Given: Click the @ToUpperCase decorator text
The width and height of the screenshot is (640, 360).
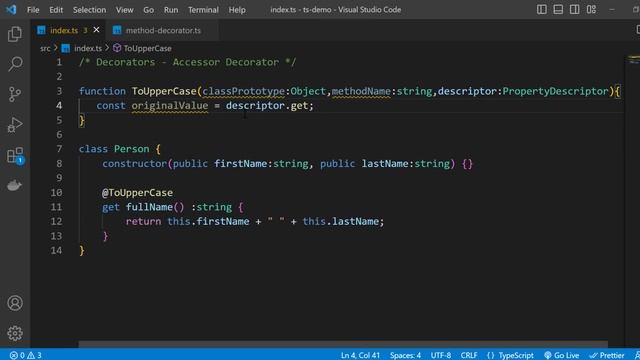Looking at the screenshot, I should click(x=137, y=192).
